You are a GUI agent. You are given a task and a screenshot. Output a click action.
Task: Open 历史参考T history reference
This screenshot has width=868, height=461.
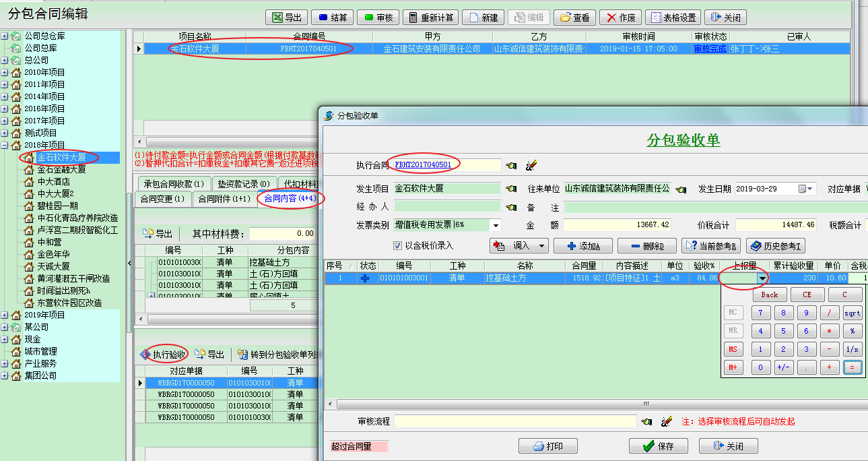776,246
